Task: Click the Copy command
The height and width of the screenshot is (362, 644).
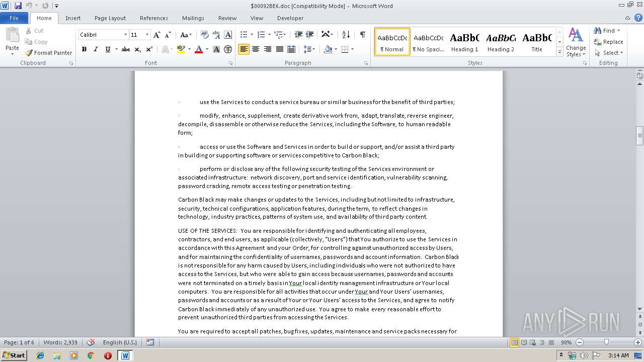Action: (x=36, y=42)
